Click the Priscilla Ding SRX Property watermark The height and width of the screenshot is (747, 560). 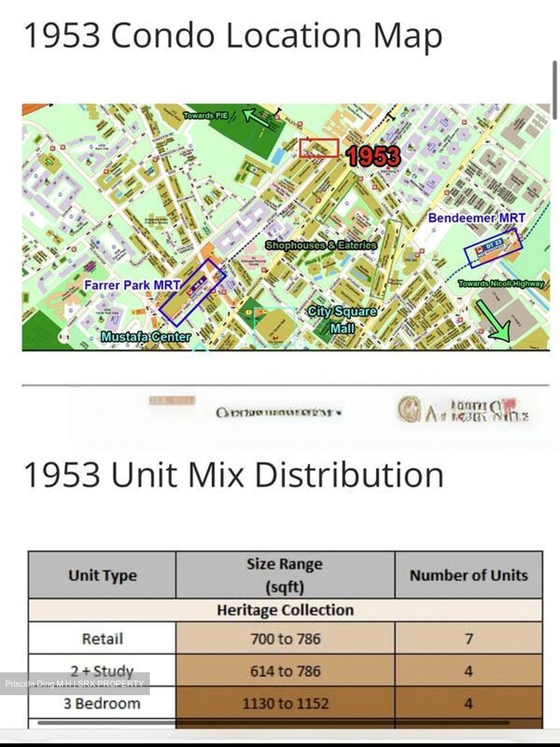click(x=75, y=684)
